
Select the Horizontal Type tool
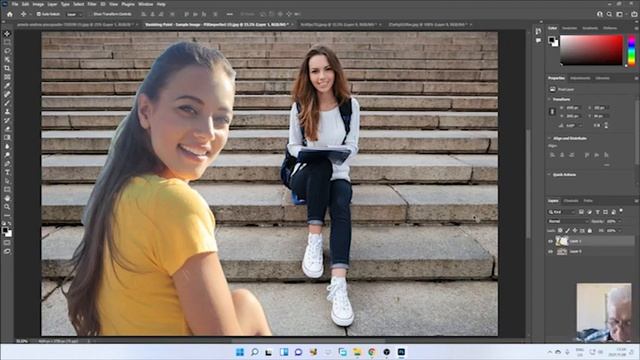tap(7, 172)
